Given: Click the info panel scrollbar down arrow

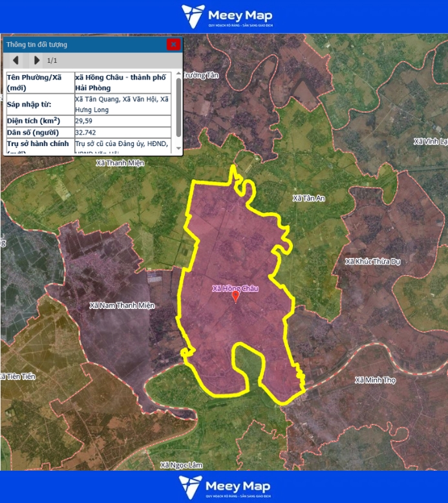Looking at the screenshot, I should pos(178,149).
